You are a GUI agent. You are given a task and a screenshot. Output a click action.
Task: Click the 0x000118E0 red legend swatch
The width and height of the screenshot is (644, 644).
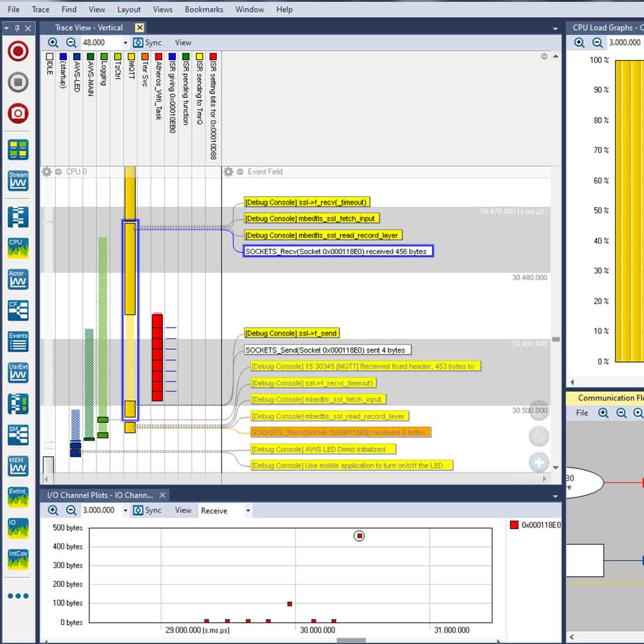(x=514, y=525)
